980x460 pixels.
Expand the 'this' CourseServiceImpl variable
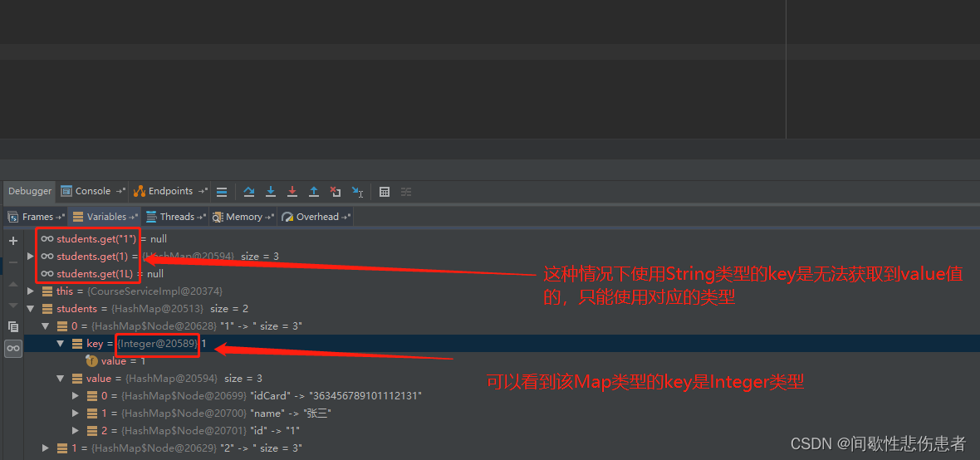[31, 291]
